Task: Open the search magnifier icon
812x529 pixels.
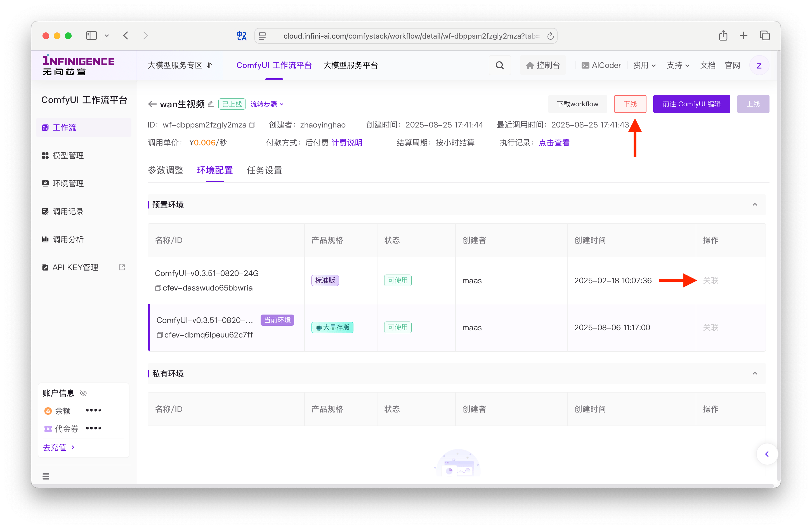Action: tap(499, 65)
